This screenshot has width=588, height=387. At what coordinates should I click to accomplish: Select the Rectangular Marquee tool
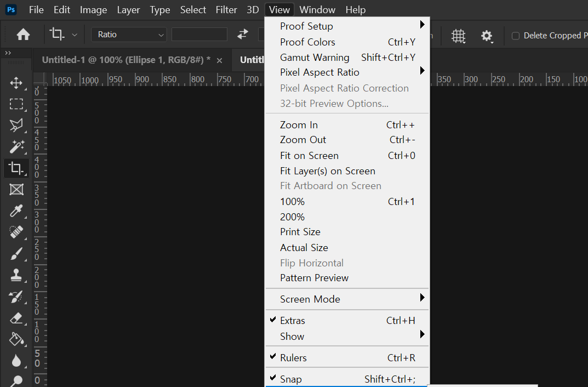click(x=16, y=104)
